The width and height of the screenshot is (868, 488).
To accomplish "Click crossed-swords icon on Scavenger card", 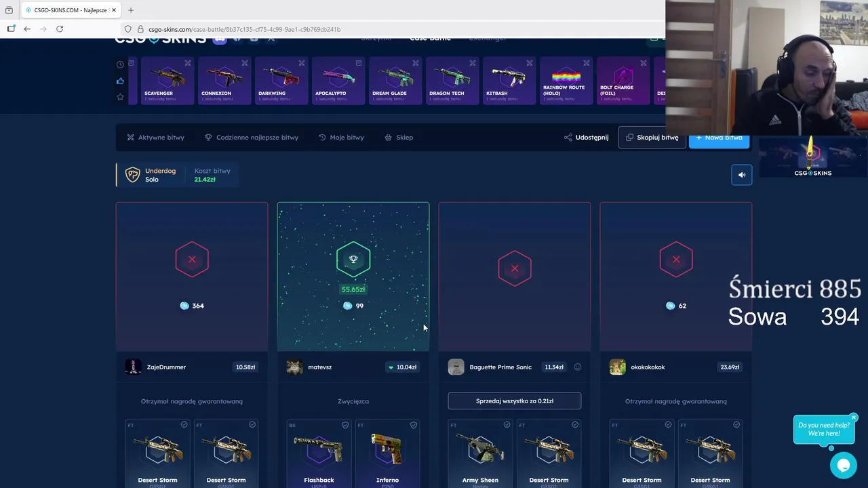I will [x=188, y=63].
